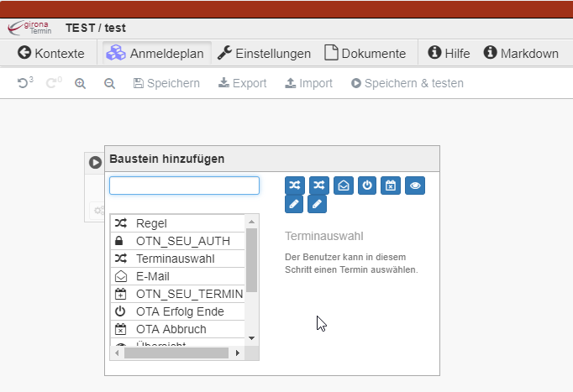Type in the Baustein search field
Viewport: 573px width, 392px height.
coord(184,186)
